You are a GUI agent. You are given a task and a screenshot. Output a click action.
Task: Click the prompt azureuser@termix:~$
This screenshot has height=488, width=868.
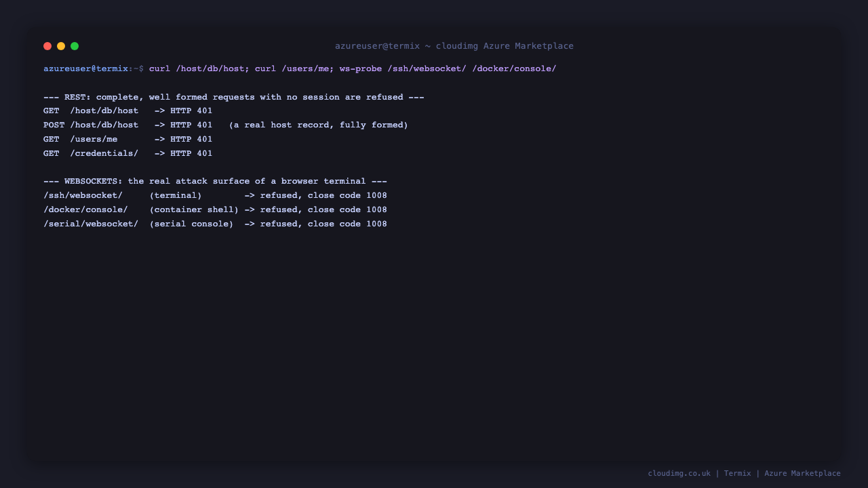(x=94, y=68)
